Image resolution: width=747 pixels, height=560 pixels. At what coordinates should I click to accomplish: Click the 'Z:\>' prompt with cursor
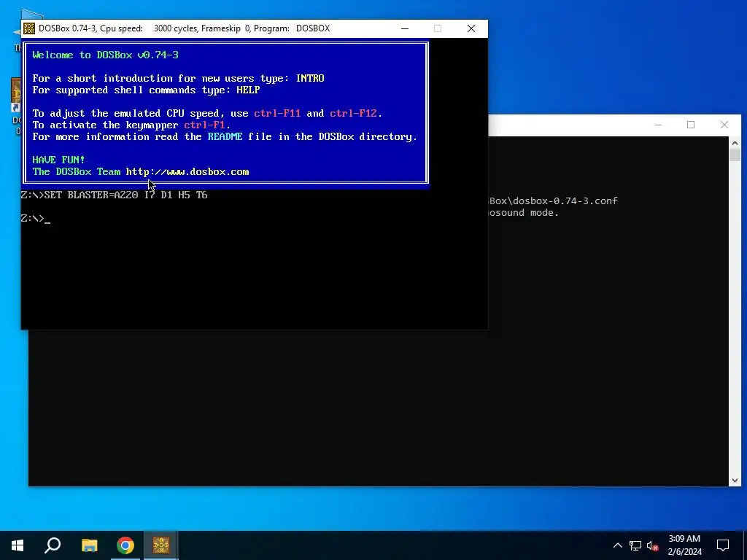coord(35,219)
